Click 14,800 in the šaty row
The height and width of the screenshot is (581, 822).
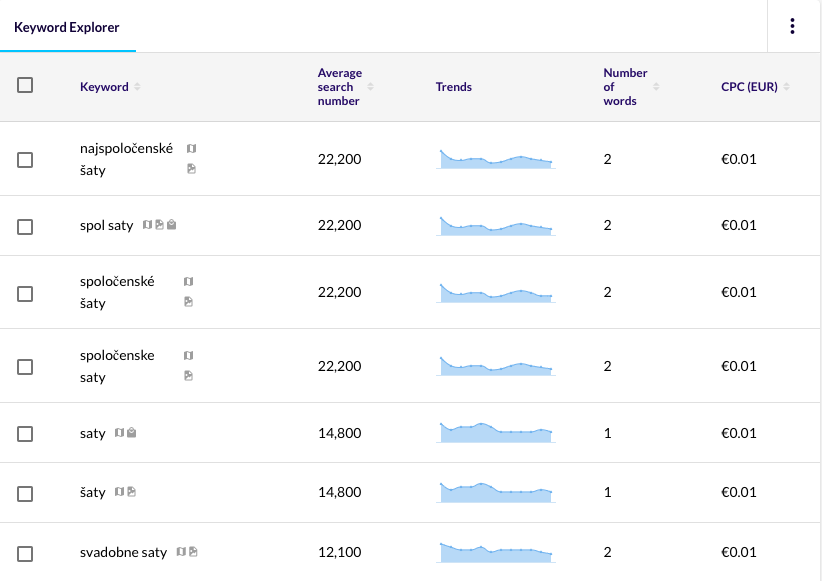pos(339,492)
